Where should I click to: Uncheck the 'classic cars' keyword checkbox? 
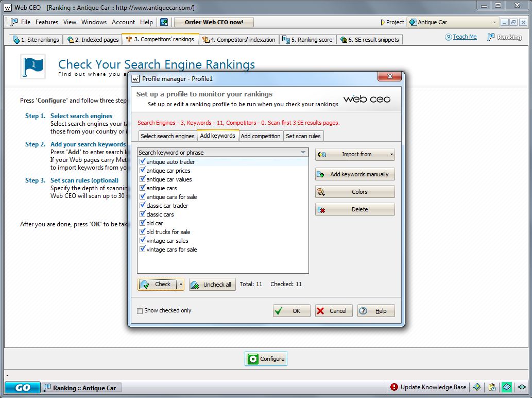(x=143, y=214)
